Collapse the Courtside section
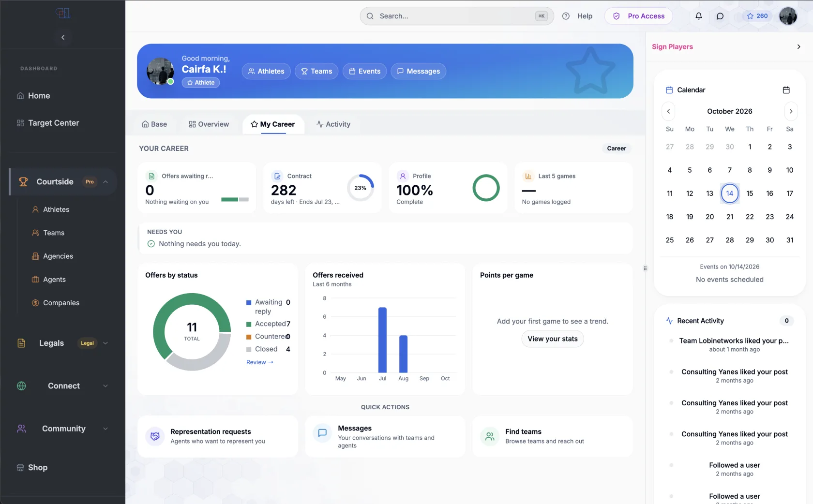 (105, 182)
